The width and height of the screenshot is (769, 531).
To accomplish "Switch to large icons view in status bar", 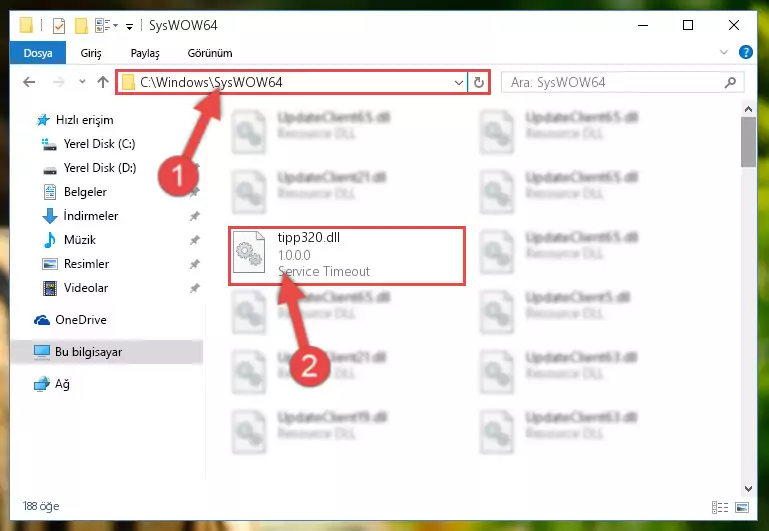I will point(742,507).
